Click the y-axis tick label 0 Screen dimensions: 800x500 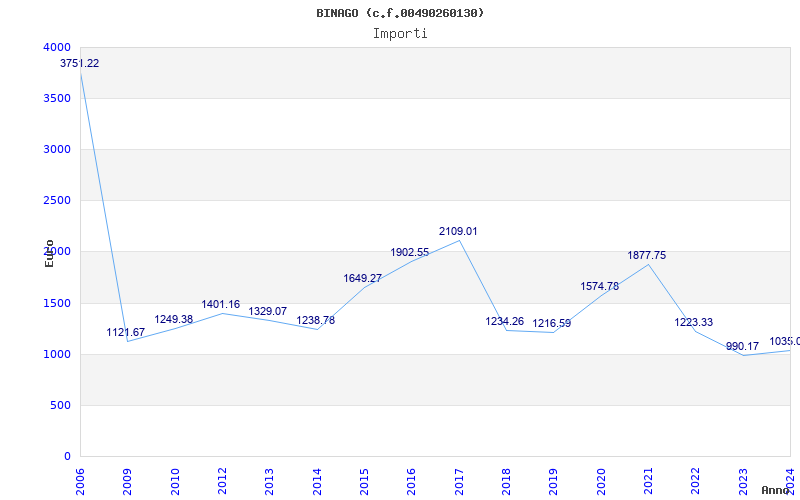pos(68,457)
